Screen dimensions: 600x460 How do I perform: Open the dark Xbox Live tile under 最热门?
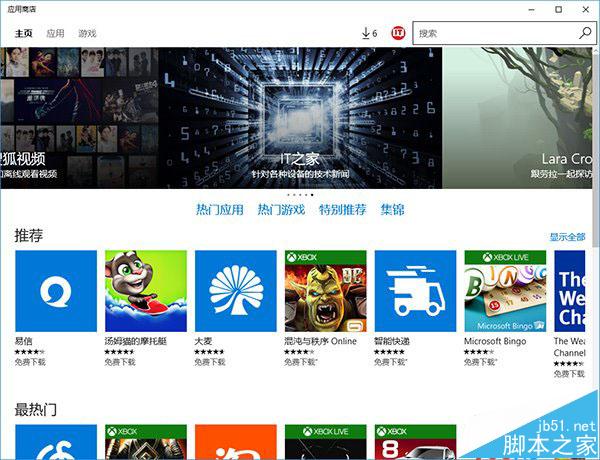326,442
